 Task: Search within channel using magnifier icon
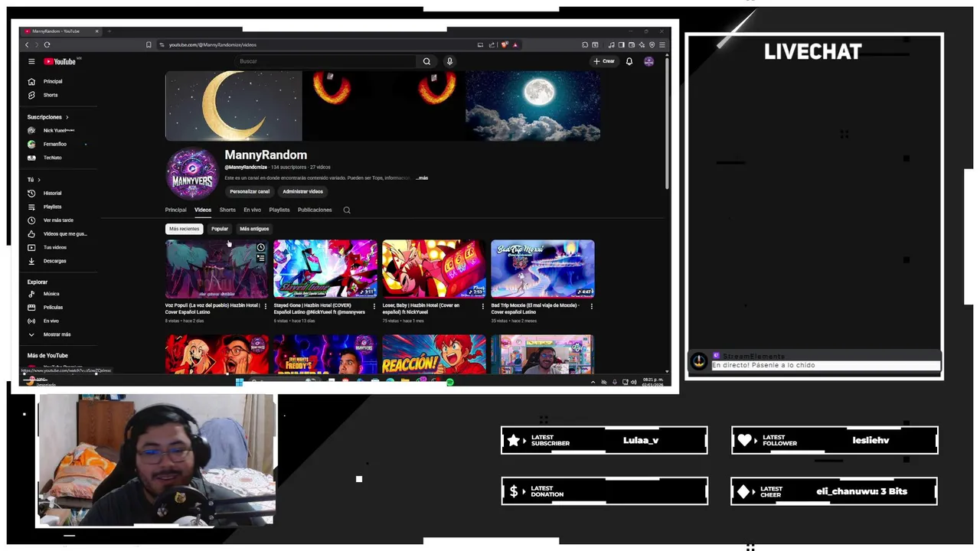[x=347, y=210]
